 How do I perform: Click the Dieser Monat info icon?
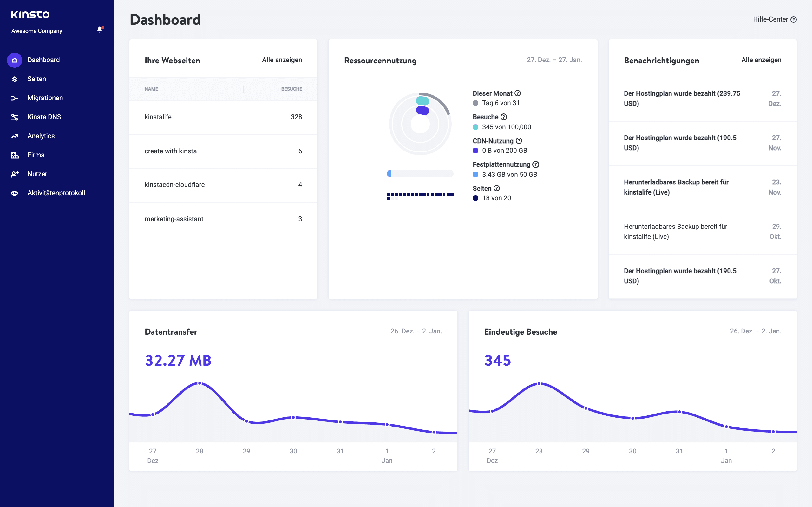[518, 93]
